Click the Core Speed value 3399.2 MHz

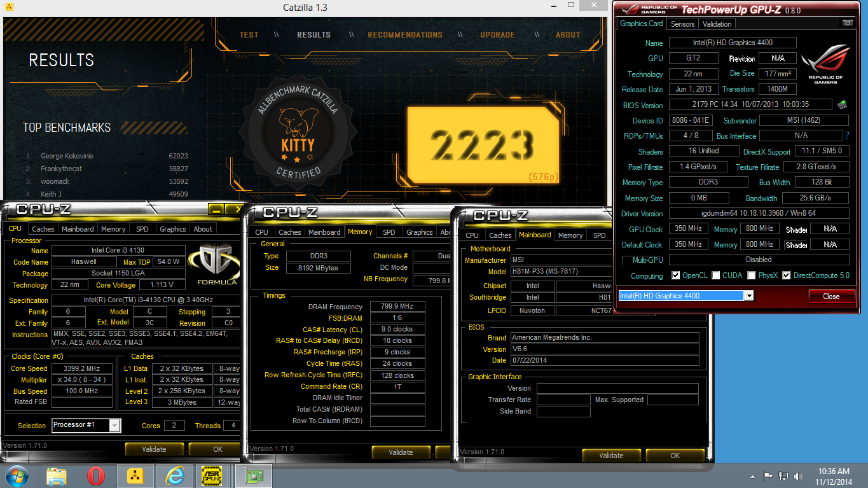82,368
